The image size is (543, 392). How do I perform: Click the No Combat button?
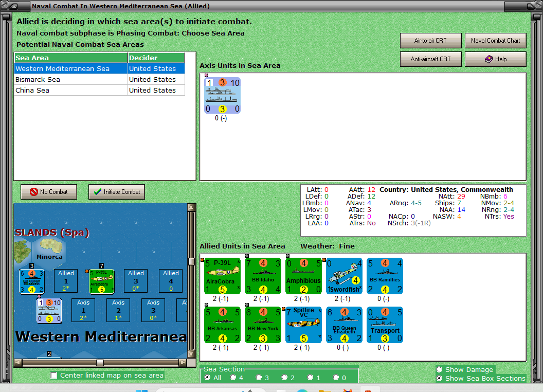pos(49,192)
